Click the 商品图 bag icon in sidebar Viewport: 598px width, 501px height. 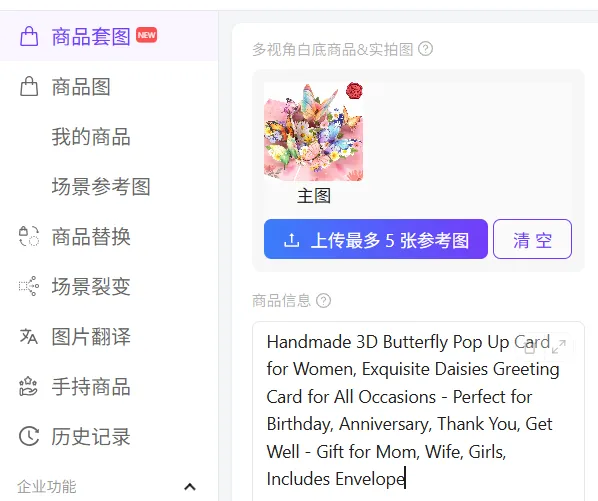29,87
